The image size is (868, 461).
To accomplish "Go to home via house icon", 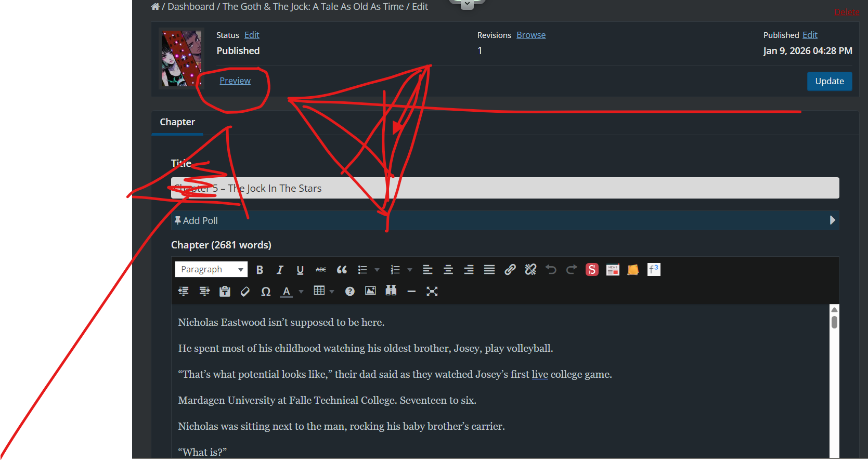I will coord(155,6).
